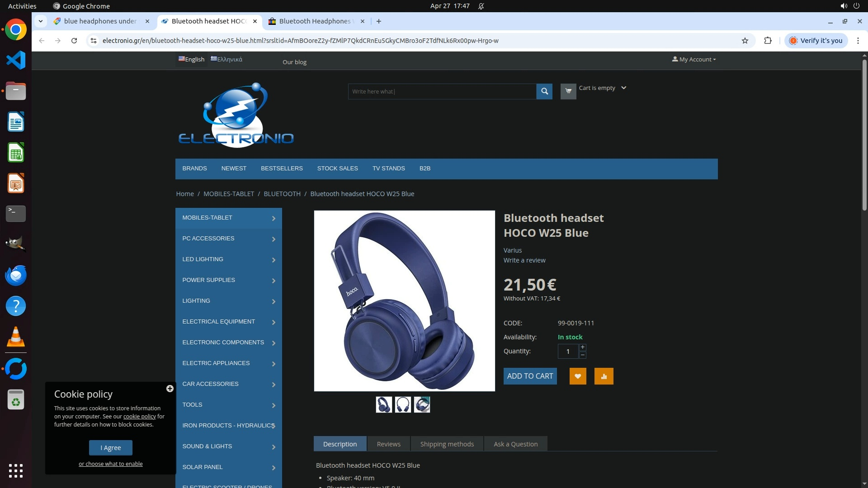The image size is (868, 488).
Task: Reload the page
Action: (74, 41)
